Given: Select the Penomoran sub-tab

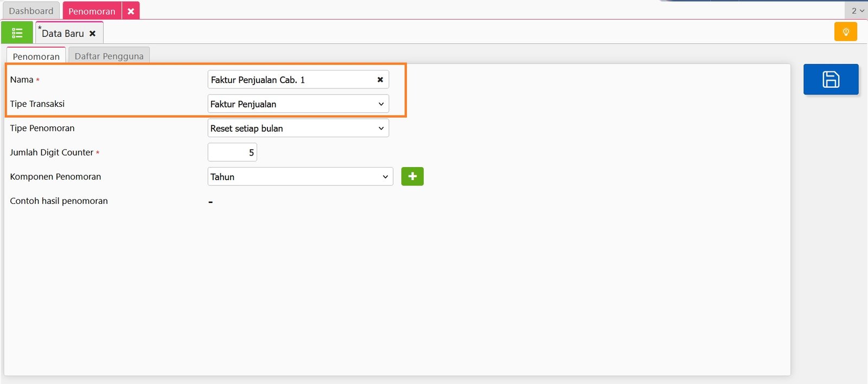Looking at the screenshot, I should click(36, 56).
